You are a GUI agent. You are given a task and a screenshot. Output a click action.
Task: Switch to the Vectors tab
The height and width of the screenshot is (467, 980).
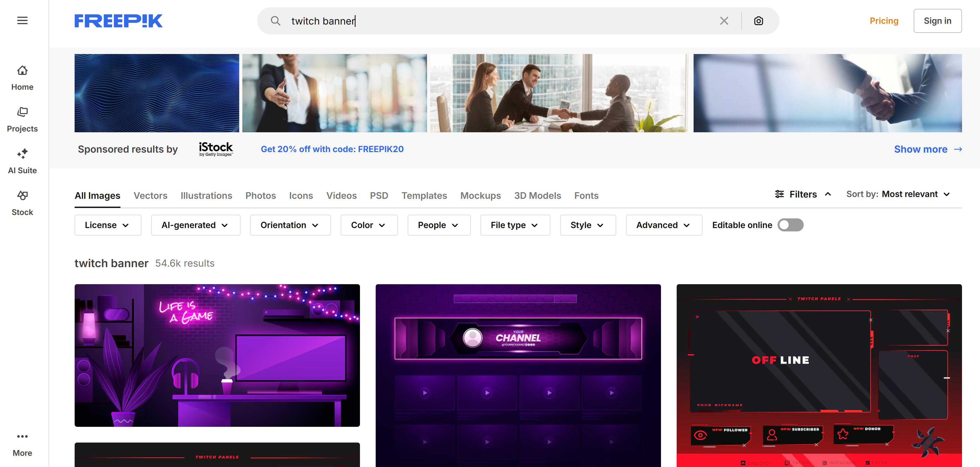(151, 195)
